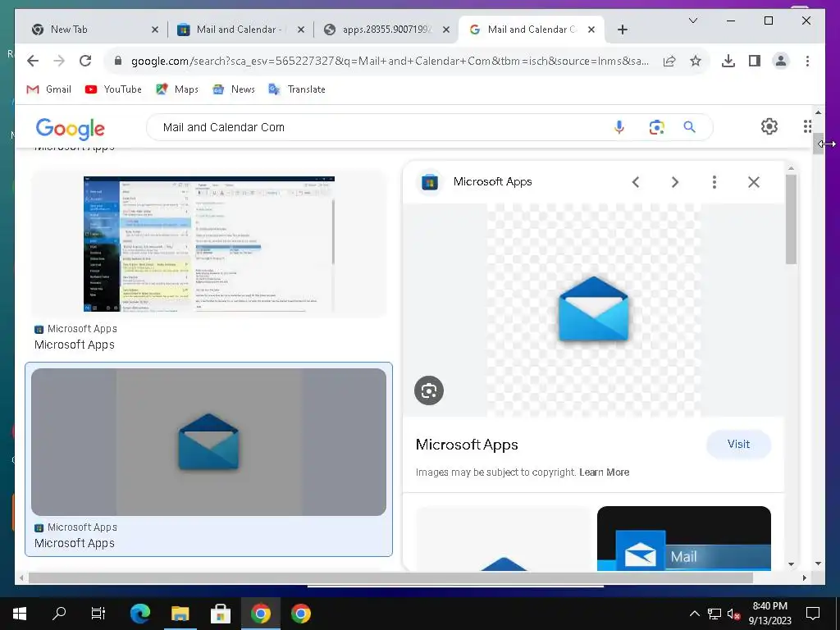Screen dimensions: 840x630
Task: Open preview panel more options menu
Action: (714, 182)
